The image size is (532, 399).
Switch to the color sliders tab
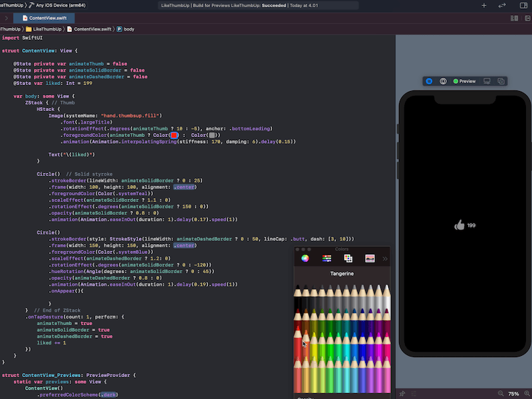click(327, 258)
